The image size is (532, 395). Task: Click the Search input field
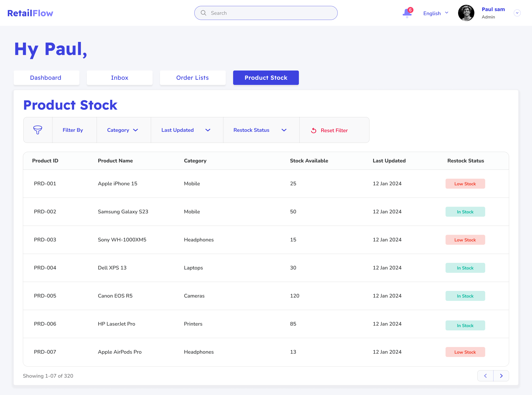270,13
